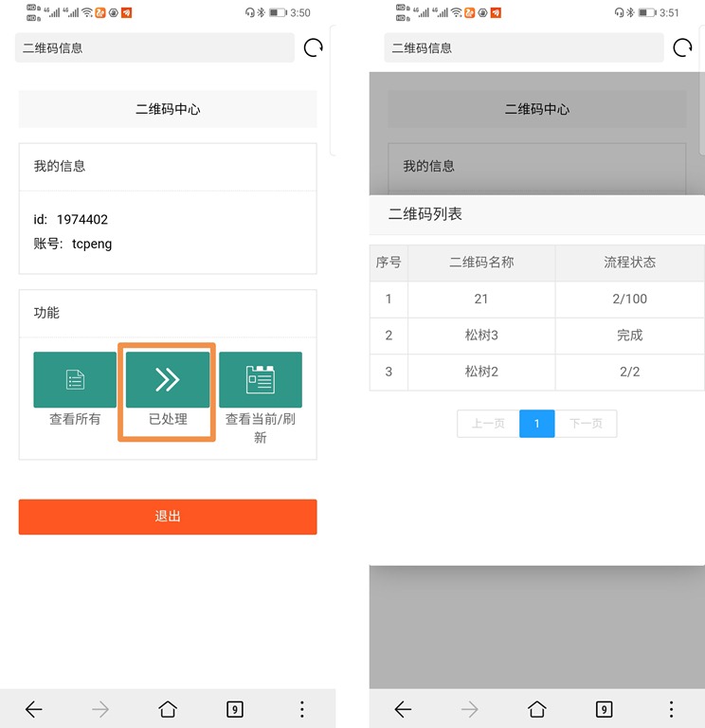Viewport: 705px width, 728px height.
Task: Go back using left phone's back arrow
Action: (x=34, y=709)
